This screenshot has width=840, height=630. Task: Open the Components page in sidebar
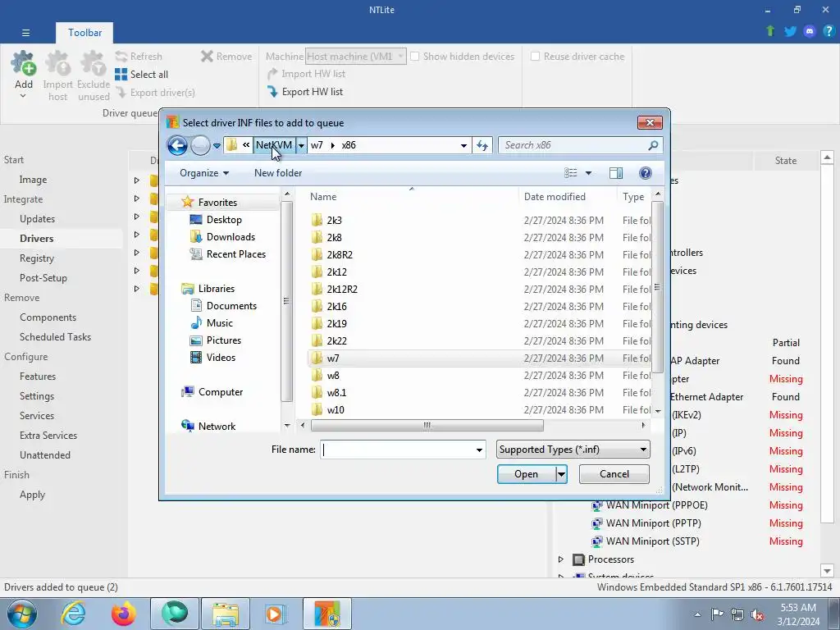coord(48,317)
